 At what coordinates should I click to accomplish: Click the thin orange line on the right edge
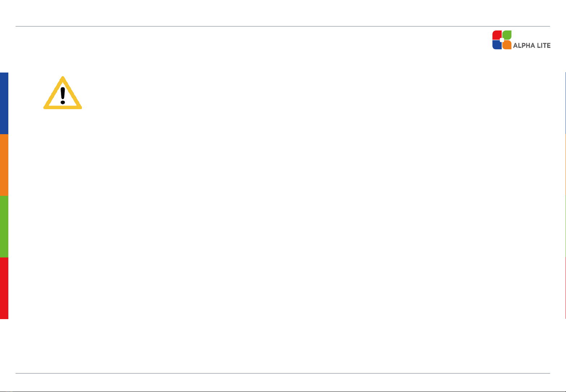(x=565, y=165)
